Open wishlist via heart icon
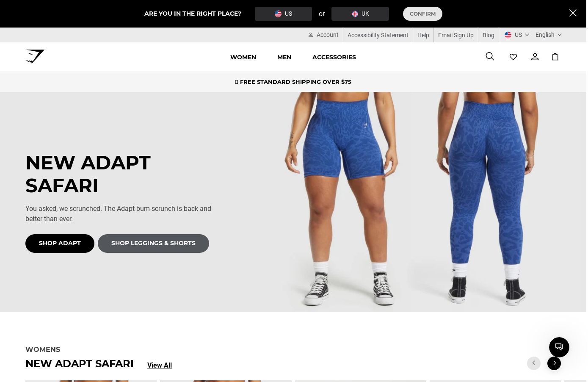This screenshot has height=382, width=588. click(x=513, y=57)
